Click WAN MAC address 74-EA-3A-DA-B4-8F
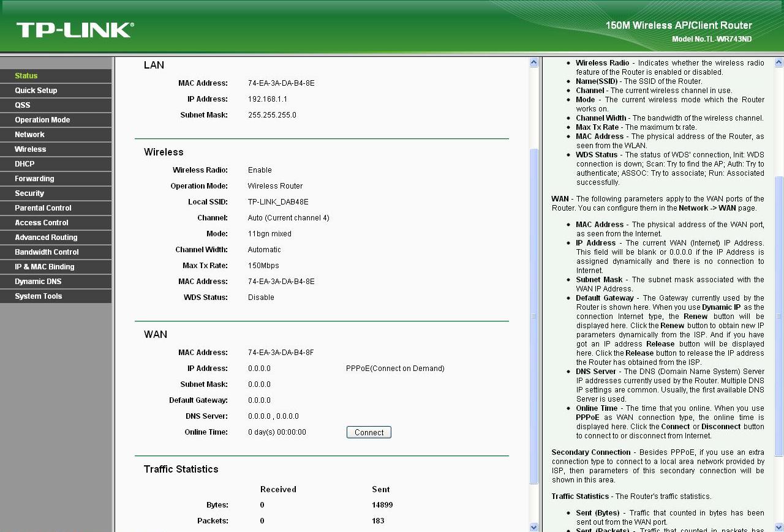784x532 pixels. [x=281, y=353]
